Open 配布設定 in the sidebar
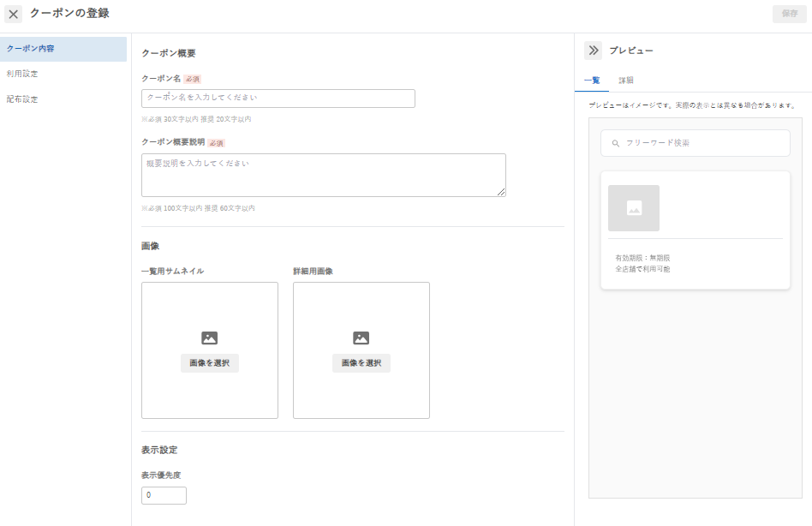The height and width of the screenshot is (526, 812). click(x=63, y=99)
